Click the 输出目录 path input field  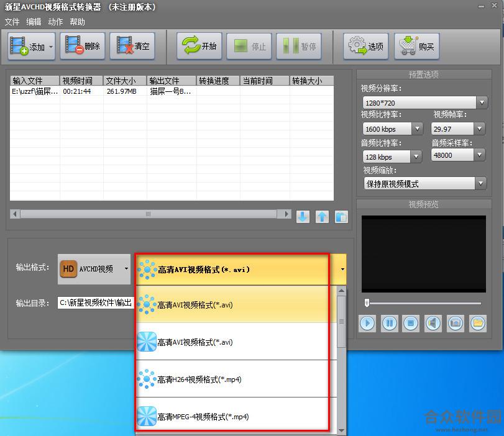pos(96,302)
